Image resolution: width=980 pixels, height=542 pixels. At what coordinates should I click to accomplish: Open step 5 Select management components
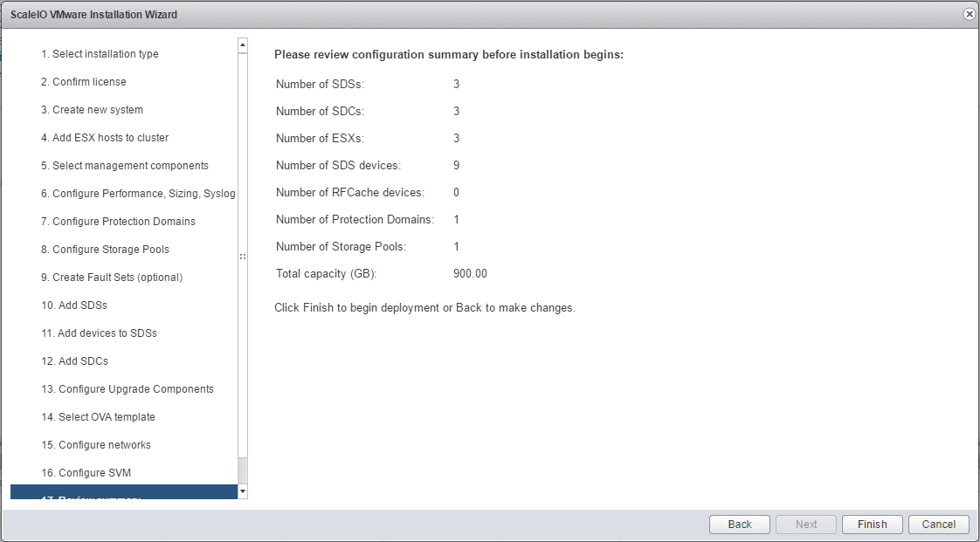pyautogui.click(x=125, y=166)
